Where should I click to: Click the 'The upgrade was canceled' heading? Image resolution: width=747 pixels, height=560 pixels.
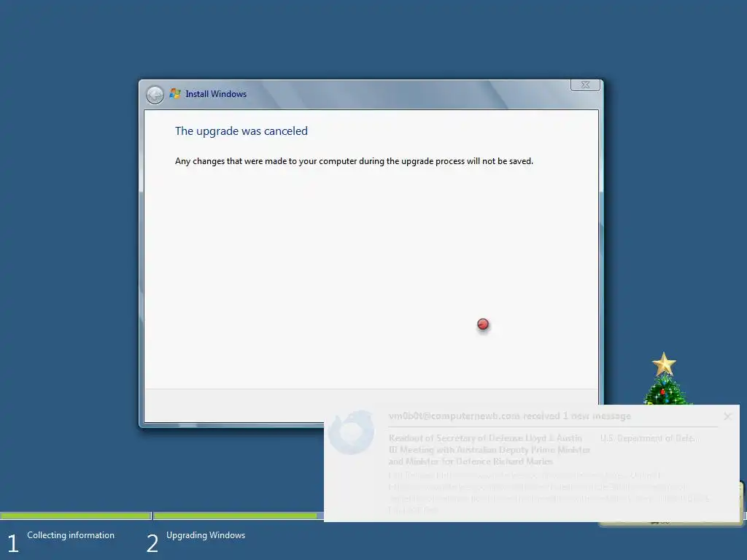(x=241, y=131)
